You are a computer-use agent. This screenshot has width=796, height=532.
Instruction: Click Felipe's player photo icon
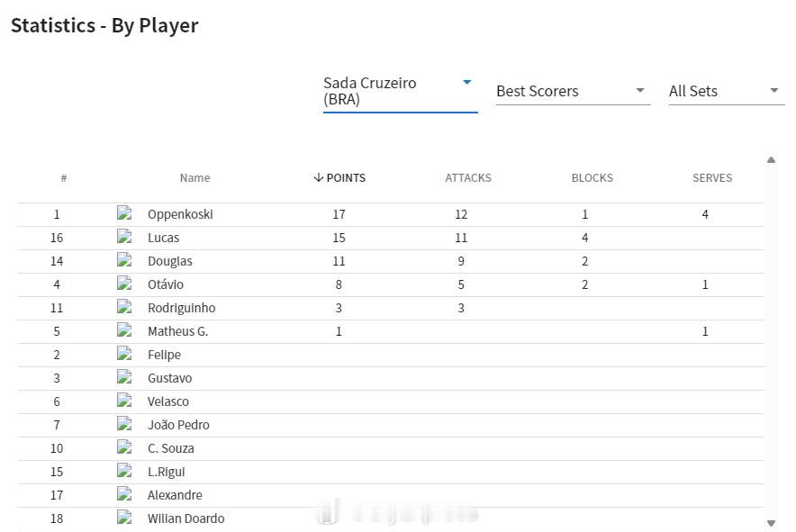(x=124, y=355)
